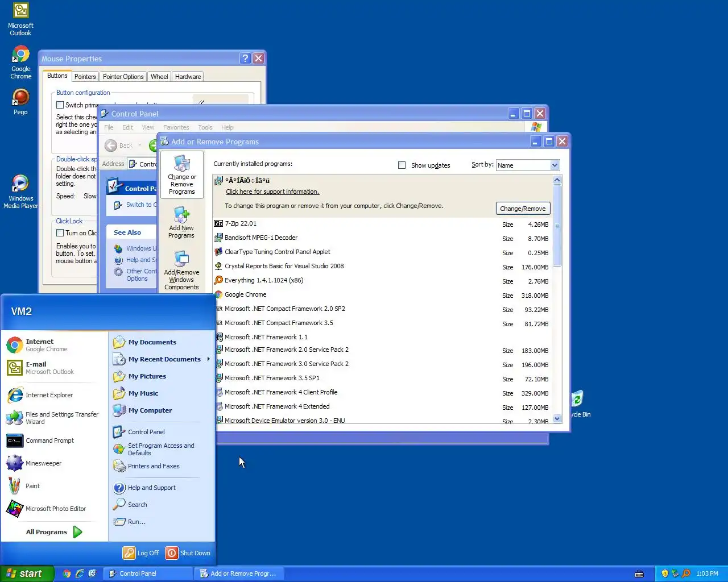Check Switch primary buttons checkbox in Mouse Properties

(60, 105)
